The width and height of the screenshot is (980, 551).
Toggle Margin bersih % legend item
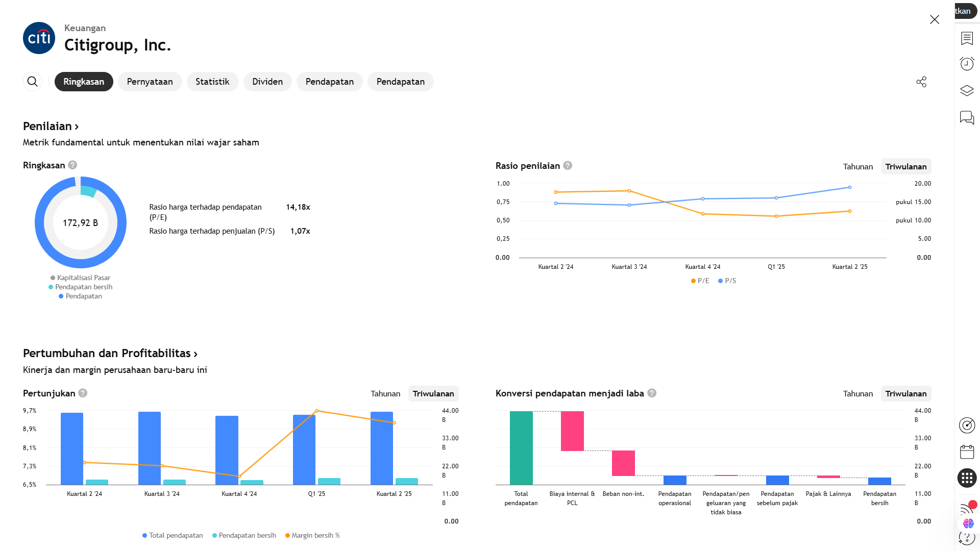point(312,536)
